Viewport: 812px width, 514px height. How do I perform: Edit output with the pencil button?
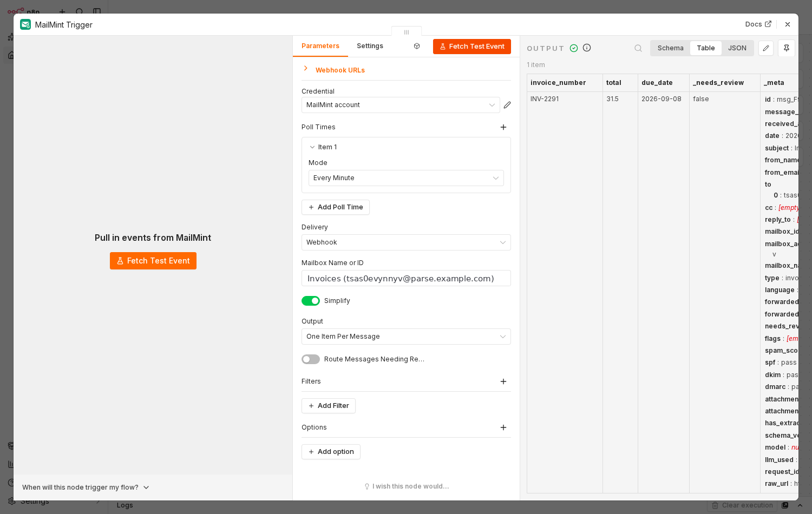tap(766, 48)
